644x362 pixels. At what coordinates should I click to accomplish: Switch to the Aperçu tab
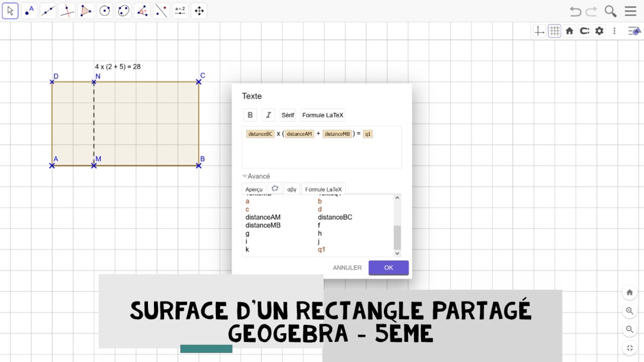[254, 190]
